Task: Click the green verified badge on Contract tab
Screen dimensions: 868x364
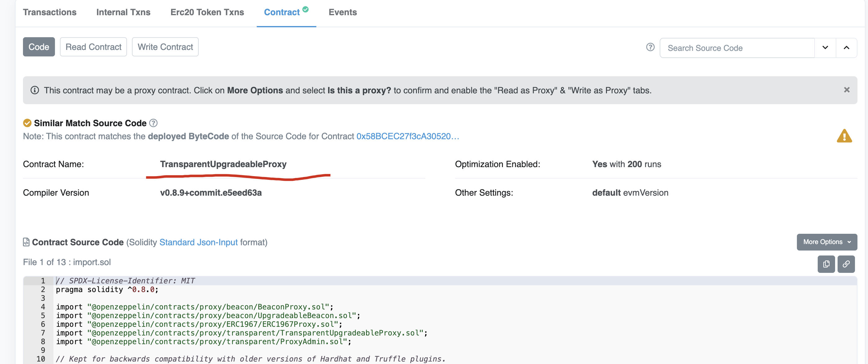Action: click(x=305, y=9)
